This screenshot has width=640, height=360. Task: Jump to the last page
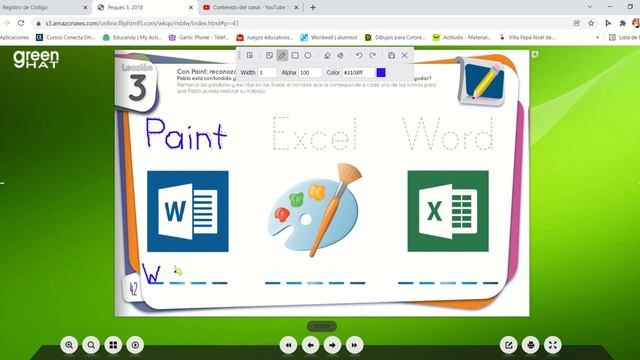point(354,345)
